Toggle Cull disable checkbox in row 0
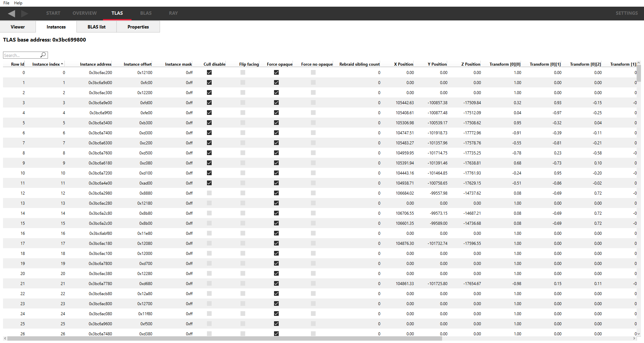This screenshot has width=644, height=343. tap(209, 72)
